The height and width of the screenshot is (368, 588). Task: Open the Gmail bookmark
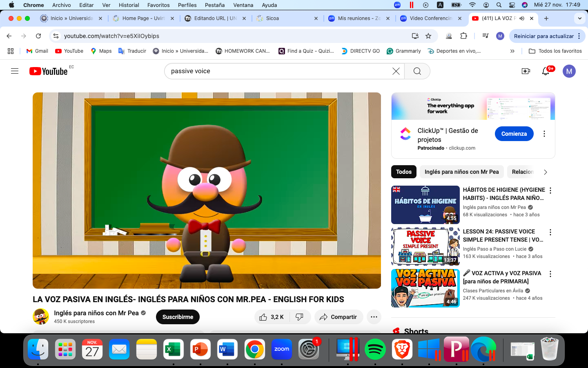(x=37, y=51)
